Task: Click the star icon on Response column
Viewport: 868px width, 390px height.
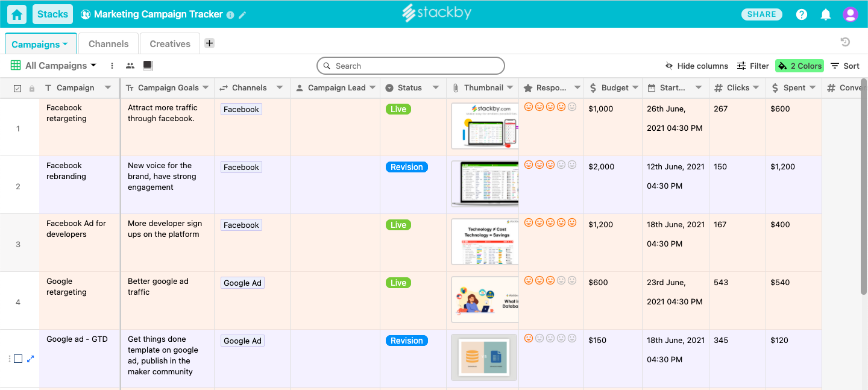Action: click(528, 88)
